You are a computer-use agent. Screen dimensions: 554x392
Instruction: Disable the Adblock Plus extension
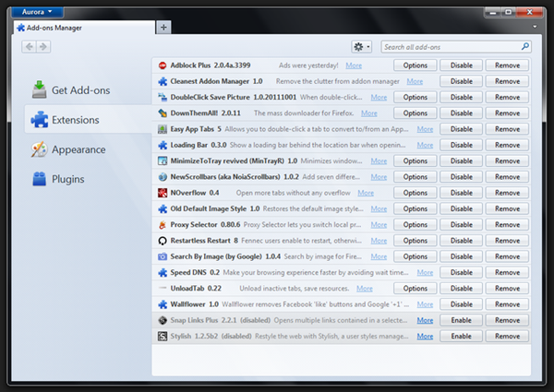pos(461,65)
